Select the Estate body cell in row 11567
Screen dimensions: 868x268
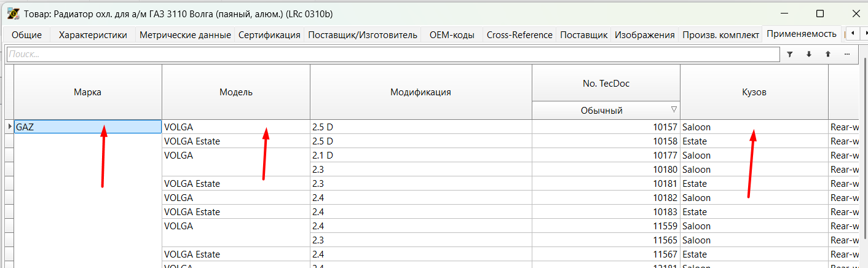(754, 254)
